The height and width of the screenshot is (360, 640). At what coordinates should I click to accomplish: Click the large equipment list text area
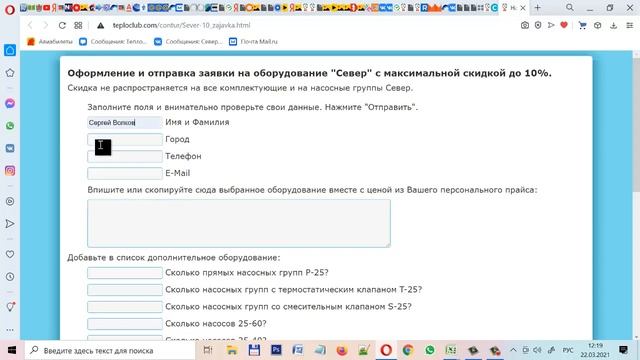[239, 223]
